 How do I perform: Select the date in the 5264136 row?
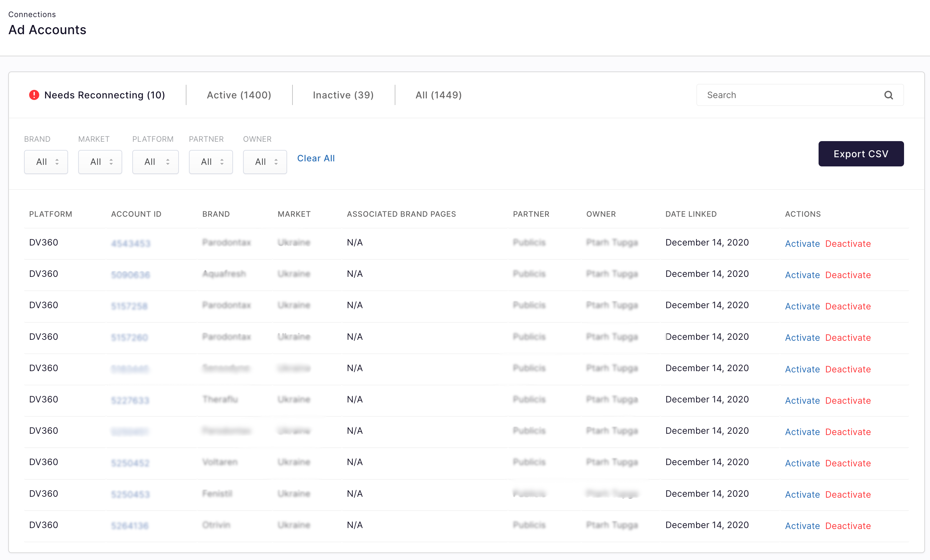tap(707, 525)
